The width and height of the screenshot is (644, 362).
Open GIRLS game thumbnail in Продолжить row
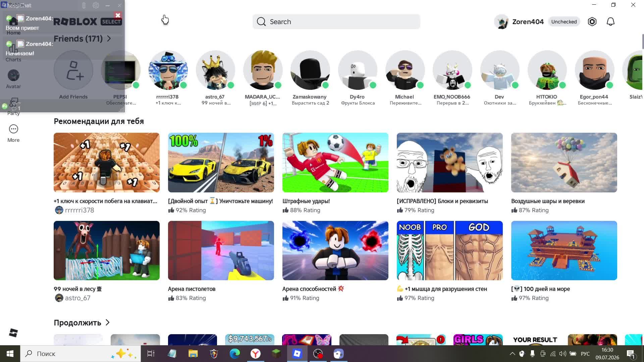point(478,340)
